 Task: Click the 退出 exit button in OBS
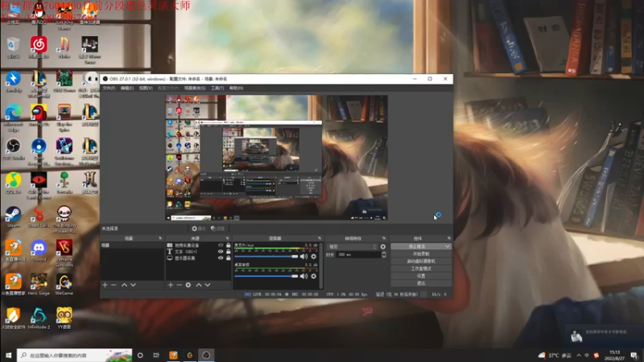421,284
